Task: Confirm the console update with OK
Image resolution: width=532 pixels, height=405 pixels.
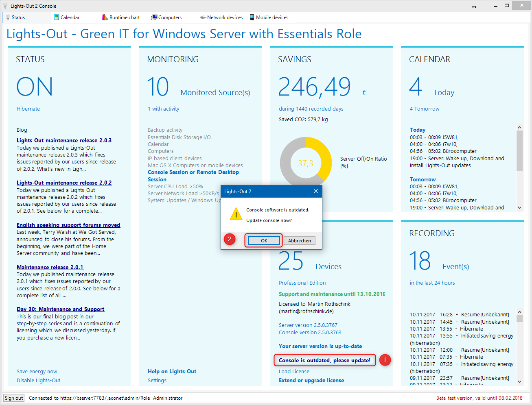Action: click(x=264, y=241)
